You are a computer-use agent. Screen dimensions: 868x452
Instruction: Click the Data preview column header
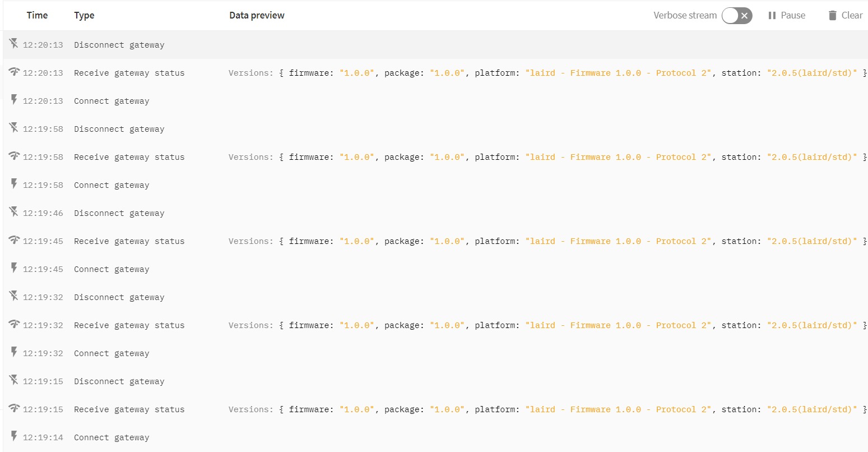tap(257, 16)
